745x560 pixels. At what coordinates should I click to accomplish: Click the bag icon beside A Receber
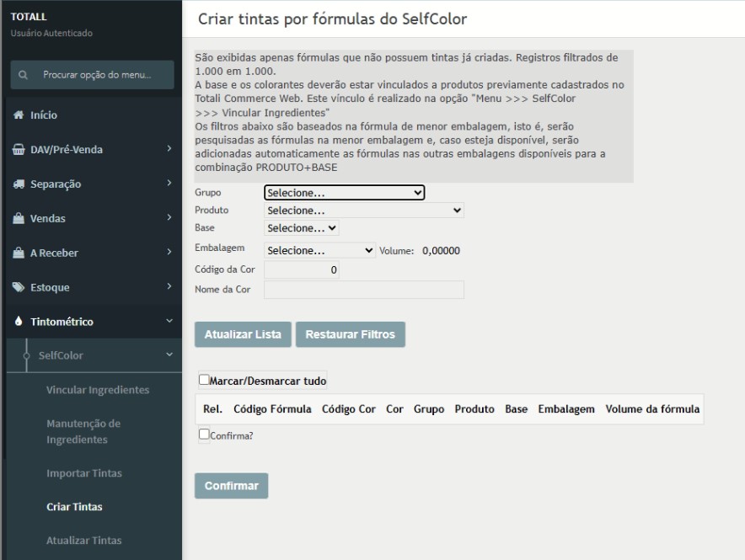[x=19, y=253]
